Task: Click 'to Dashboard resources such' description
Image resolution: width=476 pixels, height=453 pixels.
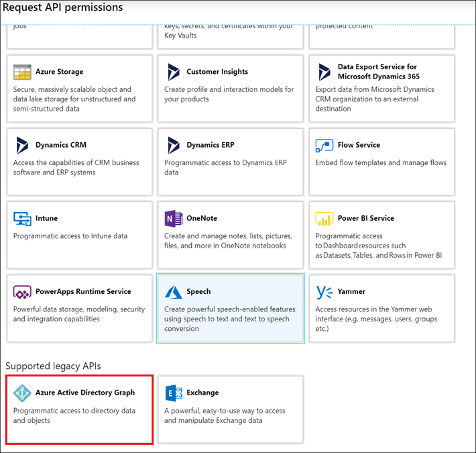Action: pyautogui.click(x=379, y=246)
